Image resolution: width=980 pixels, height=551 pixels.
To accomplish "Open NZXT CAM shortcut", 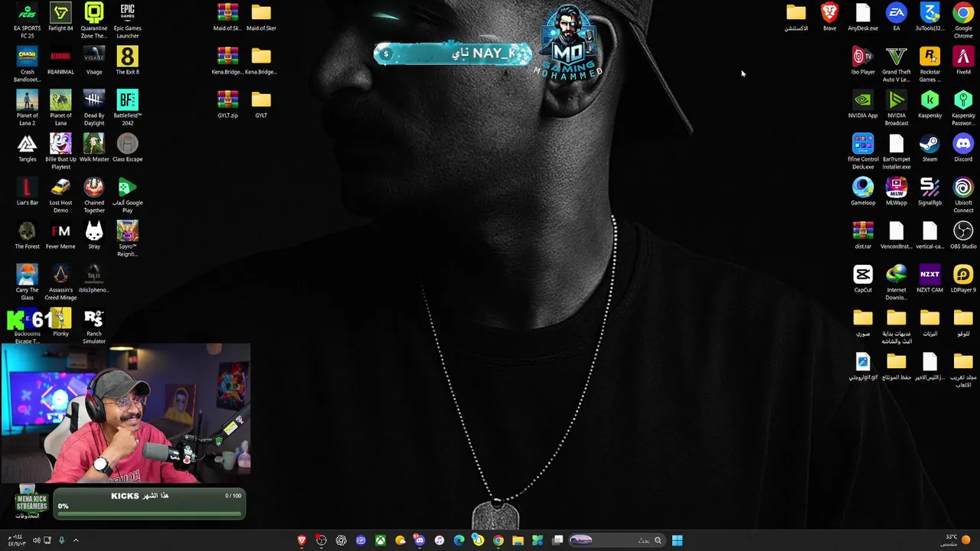I will click(x=930, y=279).
